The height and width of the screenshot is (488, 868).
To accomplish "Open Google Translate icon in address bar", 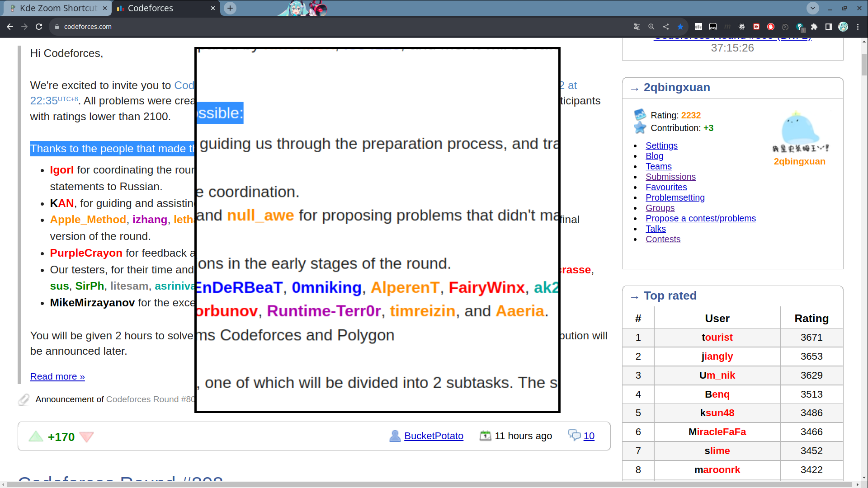I will (637, 27).
